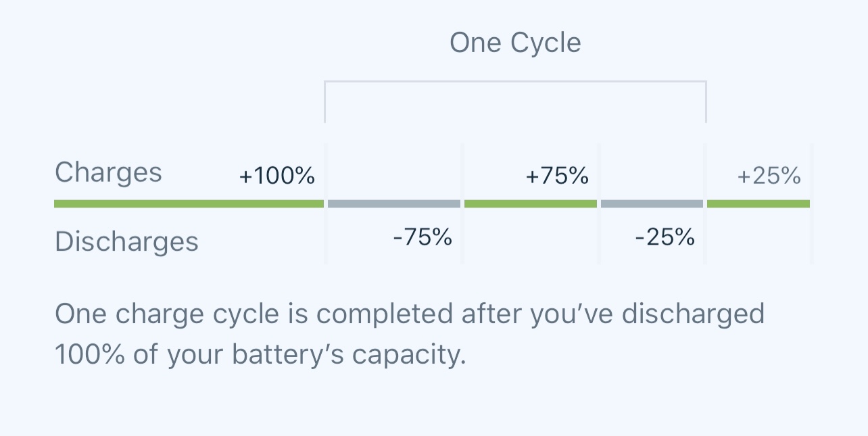The image size is (868, 436).
Task: Click the first green bar under +100%
Action: click(x=189, y=203)
